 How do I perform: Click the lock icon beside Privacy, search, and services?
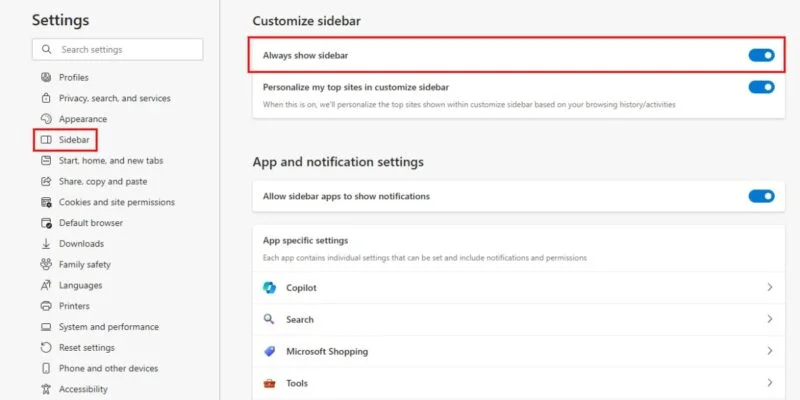[x=46, y=98]
